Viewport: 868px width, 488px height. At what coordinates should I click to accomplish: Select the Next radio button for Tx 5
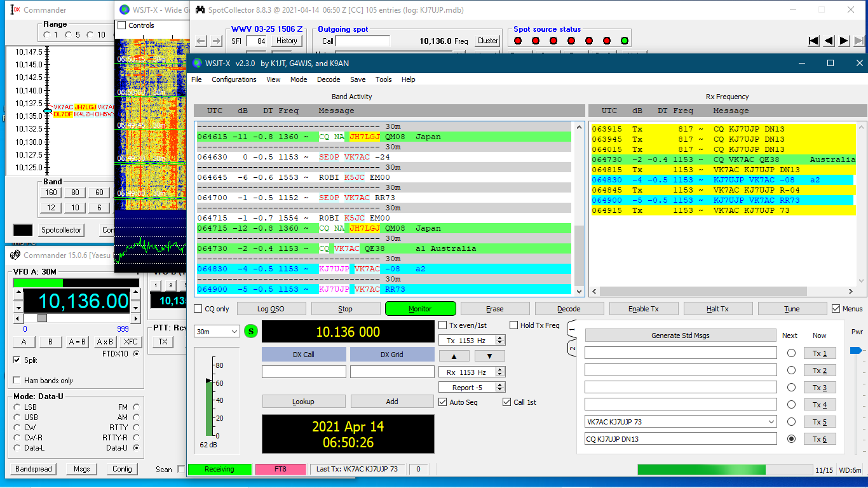[791, 421]
